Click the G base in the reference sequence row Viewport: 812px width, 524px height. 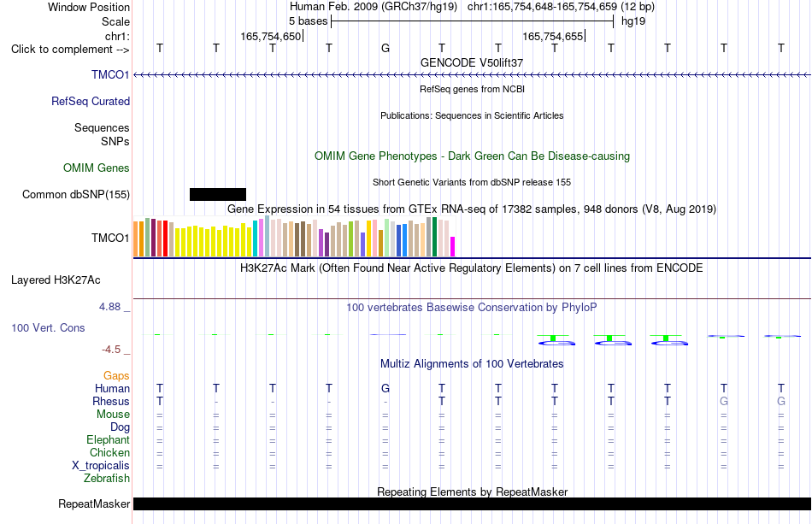(385, 48)
